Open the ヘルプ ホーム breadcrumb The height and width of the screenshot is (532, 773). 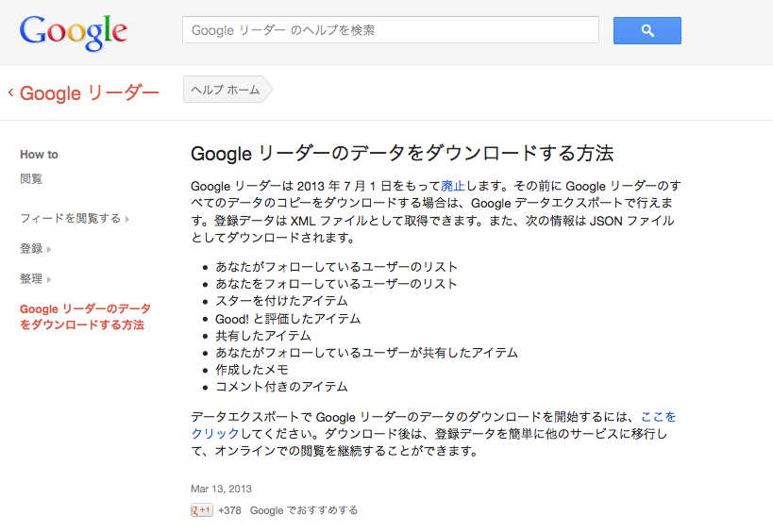tap(227, 90)
